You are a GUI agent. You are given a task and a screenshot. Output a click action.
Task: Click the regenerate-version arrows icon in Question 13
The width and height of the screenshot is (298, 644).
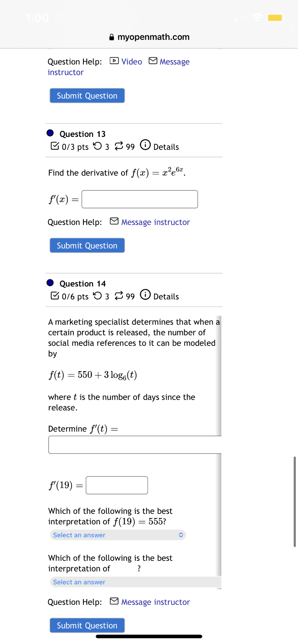point(119,146)
